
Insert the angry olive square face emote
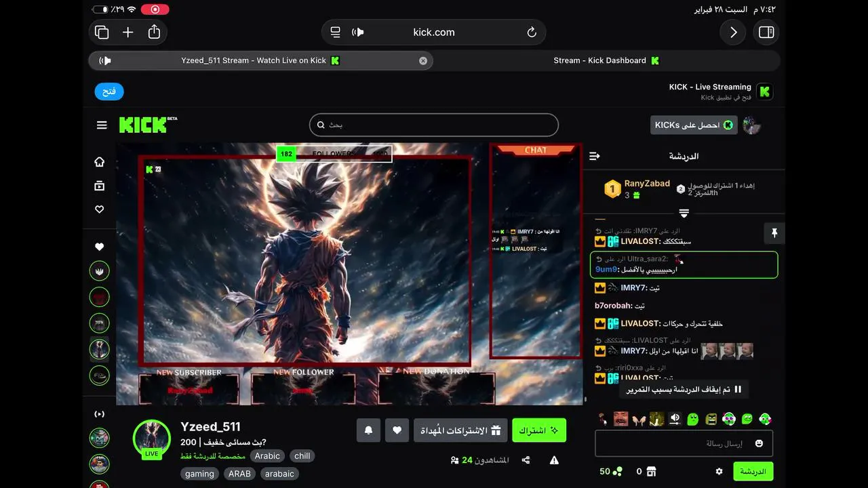click(x=711, y=419)
